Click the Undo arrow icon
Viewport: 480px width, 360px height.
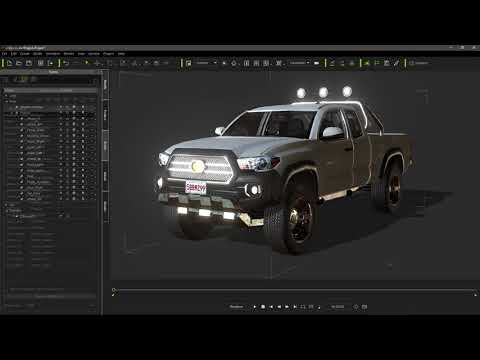tap(66, 63)
